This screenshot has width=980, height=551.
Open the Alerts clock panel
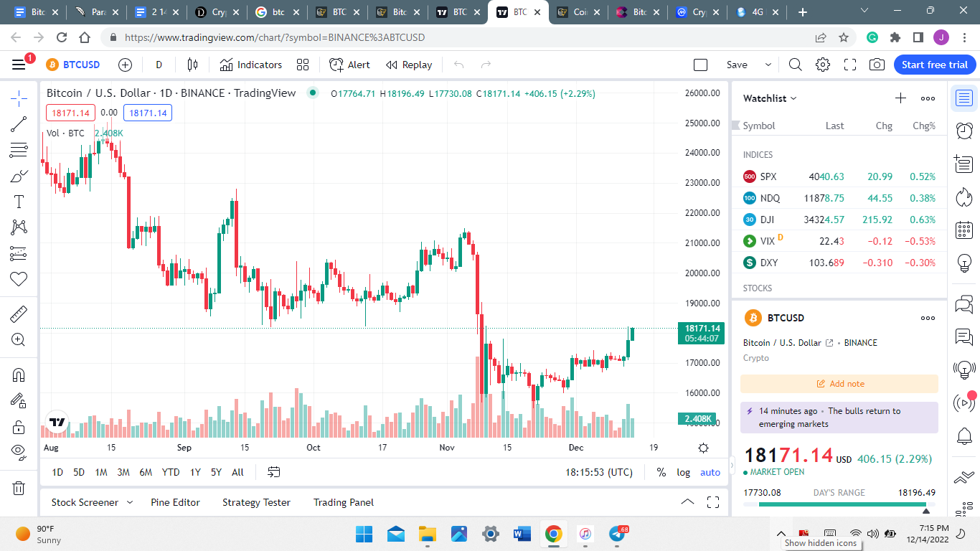tap(964, 131)
